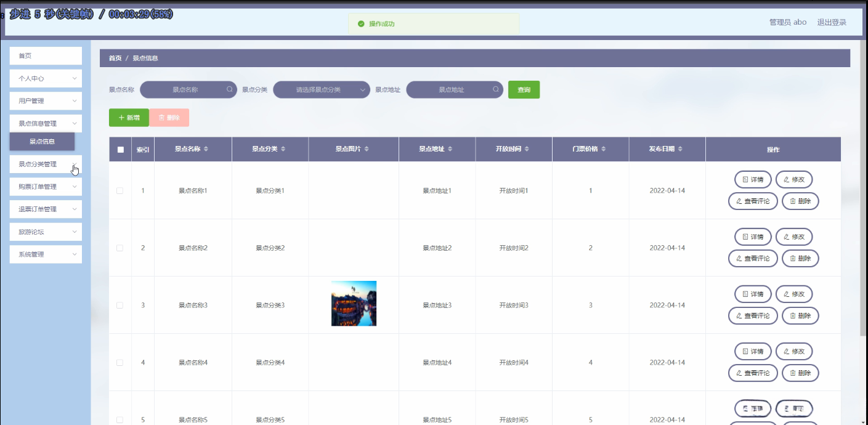The width and height of the screenshot is (868, 425).
Task: Click 查看评论 for 景点名称1 row
Action: tap(753, 201)
